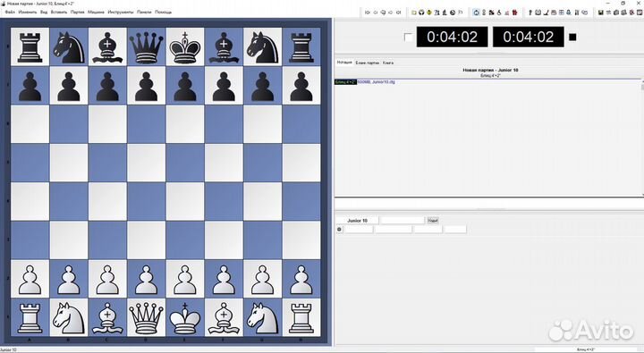
Task: Select the black knight on g8
Action: point(262,46)
